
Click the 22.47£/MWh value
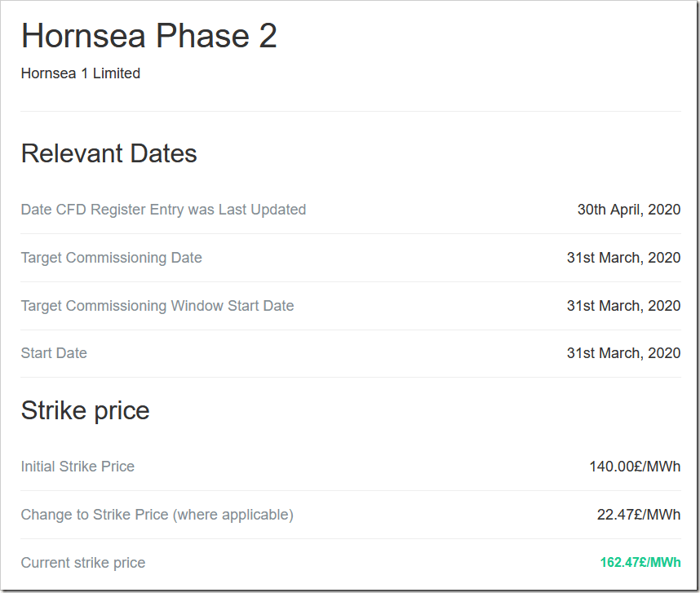coord(638,515)
